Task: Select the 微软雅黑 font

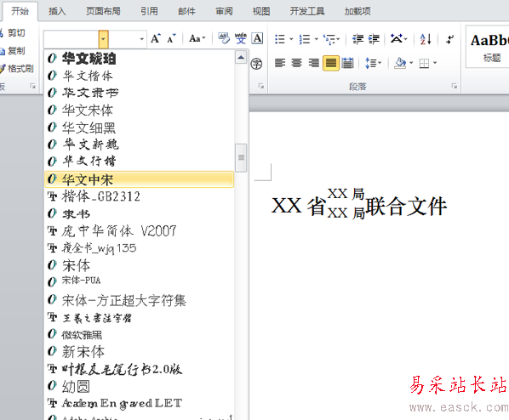Action: (x=140, y=334)
